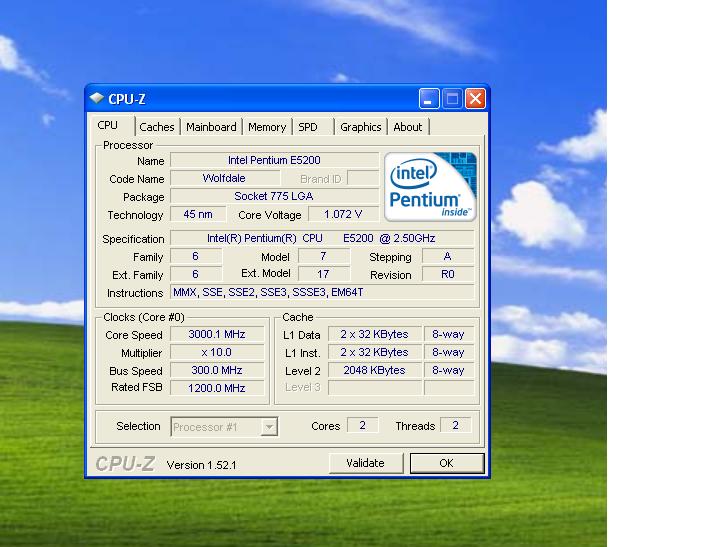This screenshot has height=547, width=720.
Task: Open the Memory tab
Action: (x=267, y=127)
